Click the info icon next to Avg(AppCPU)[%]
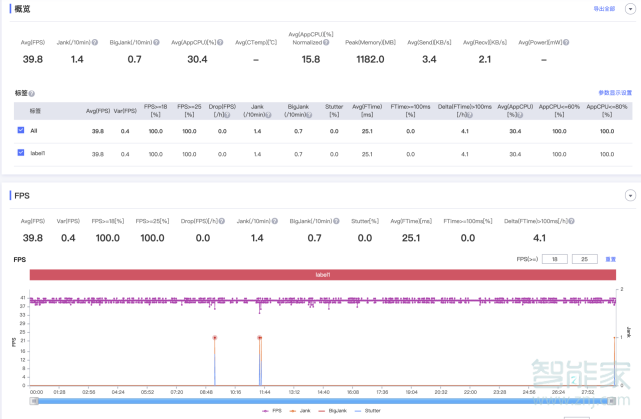The image size is (641, 419). [224, 43]
